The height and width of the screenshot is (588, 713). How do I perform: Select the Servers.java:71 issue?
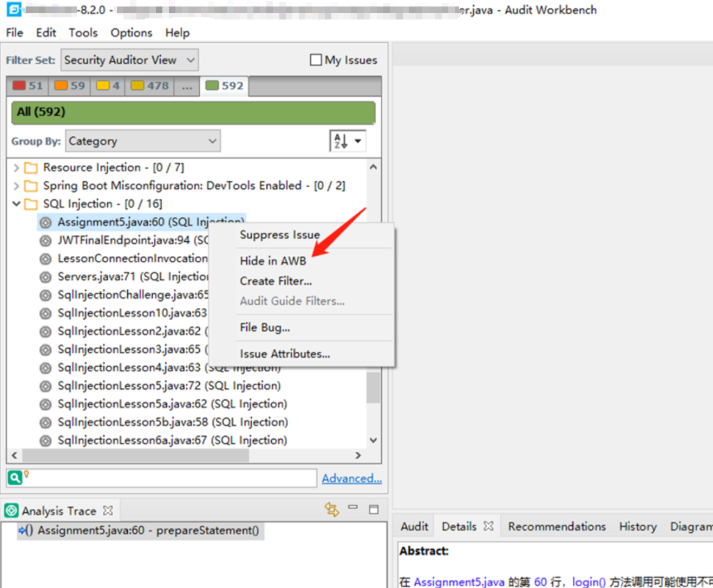pos(133,276)
